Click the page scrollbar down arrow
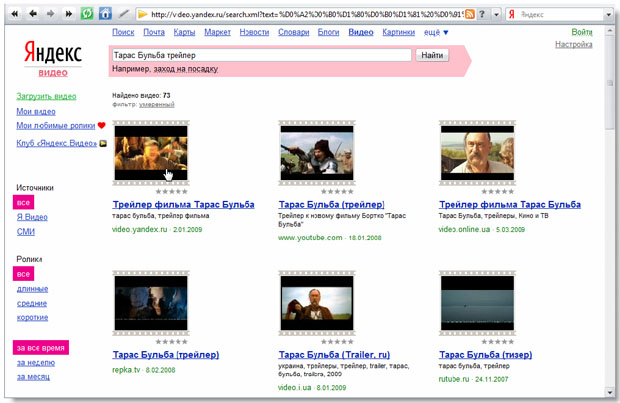Image resolution: width=620 pixels, height=403 pixels. tap(609, 392)
